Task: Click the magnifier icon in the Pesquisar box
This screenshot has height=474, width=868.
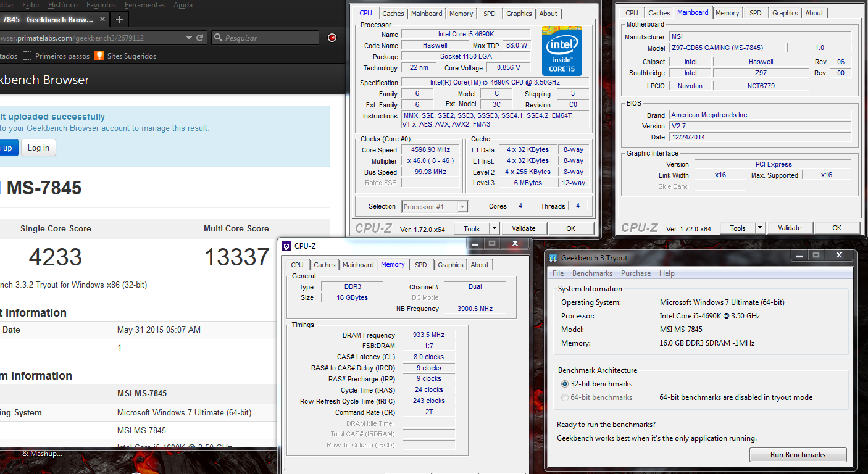Action: (218, 38)
